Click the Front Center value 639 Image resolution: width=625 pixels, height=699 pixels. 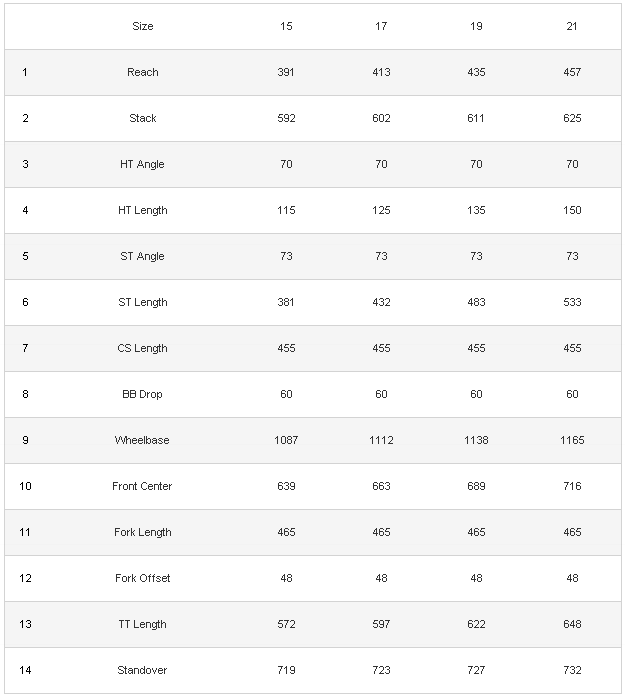(x=286, y=486)
